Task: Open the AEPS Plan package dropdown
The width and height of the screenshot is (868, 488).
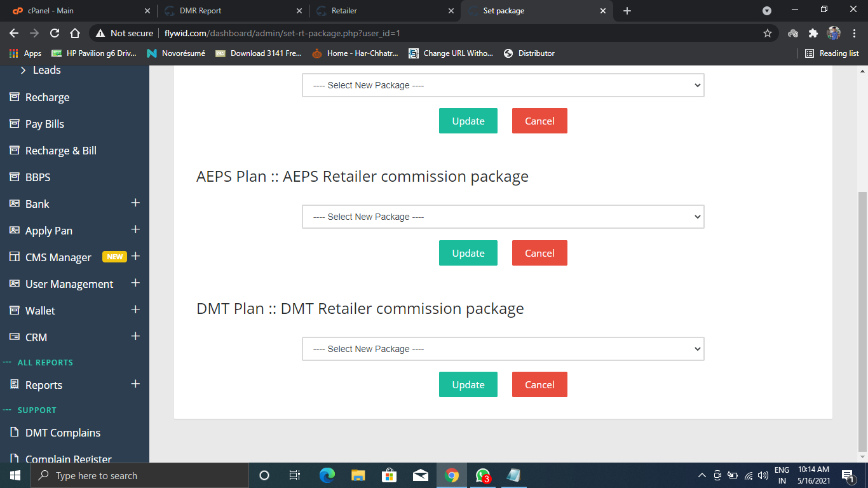Action: pyautogui.click(x=503, y=217)
